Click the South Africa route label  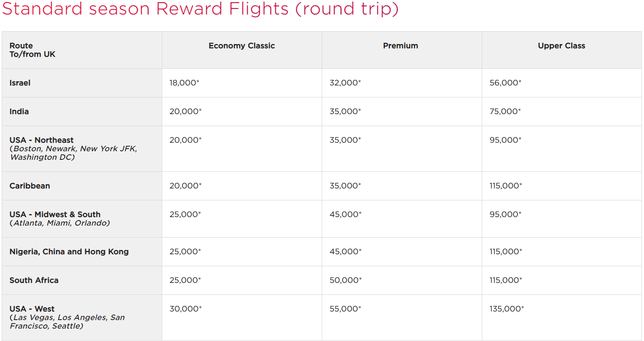click(x=34, y=280)
